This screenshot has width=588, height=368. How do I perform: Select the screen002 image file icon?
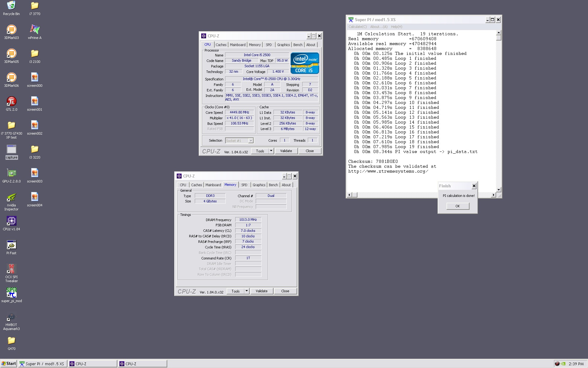(x=35, y=128)
